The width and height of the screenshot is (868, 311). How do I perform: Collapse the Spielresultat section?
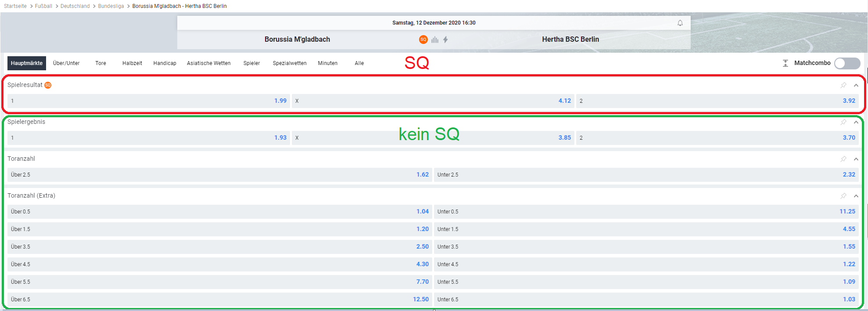(856, 85)
